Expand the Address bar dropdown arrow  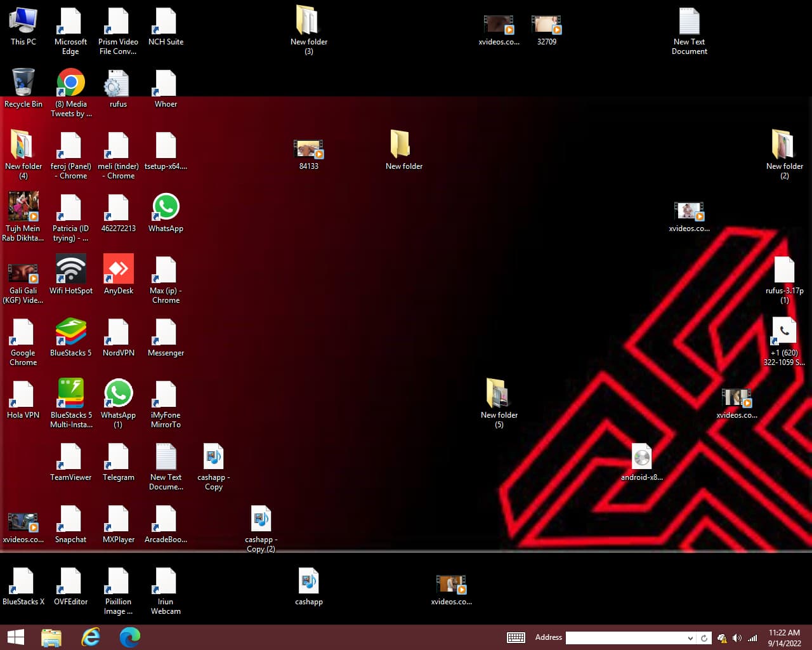click(690, 638)
